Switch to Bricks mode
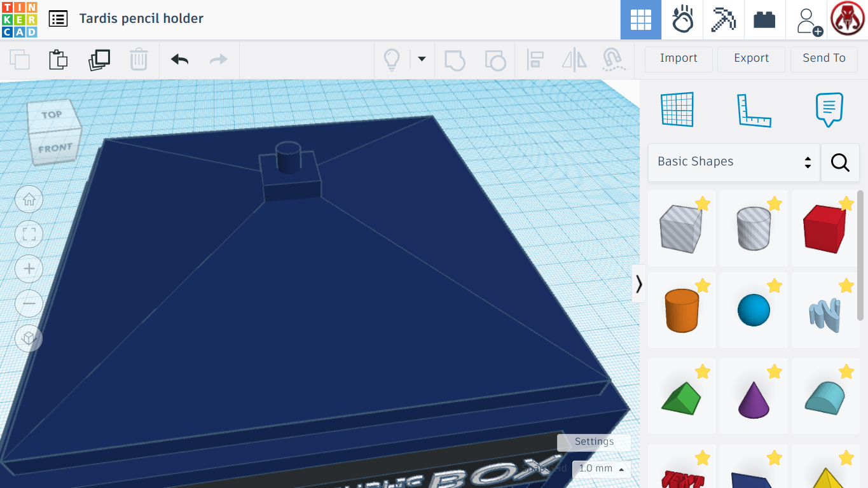 (764, 20)
